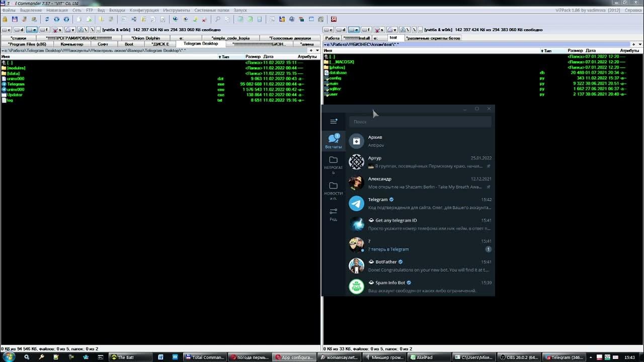Open chat avatar for Артур
The image size is (644, 362).
356,162
